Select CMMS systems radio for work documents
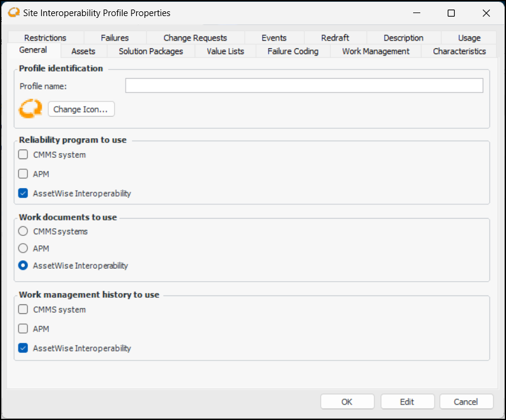Screen dimensions: 506x420 [23, 231]
